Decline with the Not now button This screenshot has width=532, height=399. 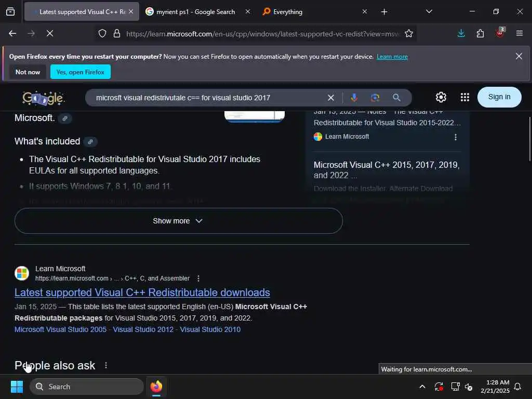(x=28, y=72)
